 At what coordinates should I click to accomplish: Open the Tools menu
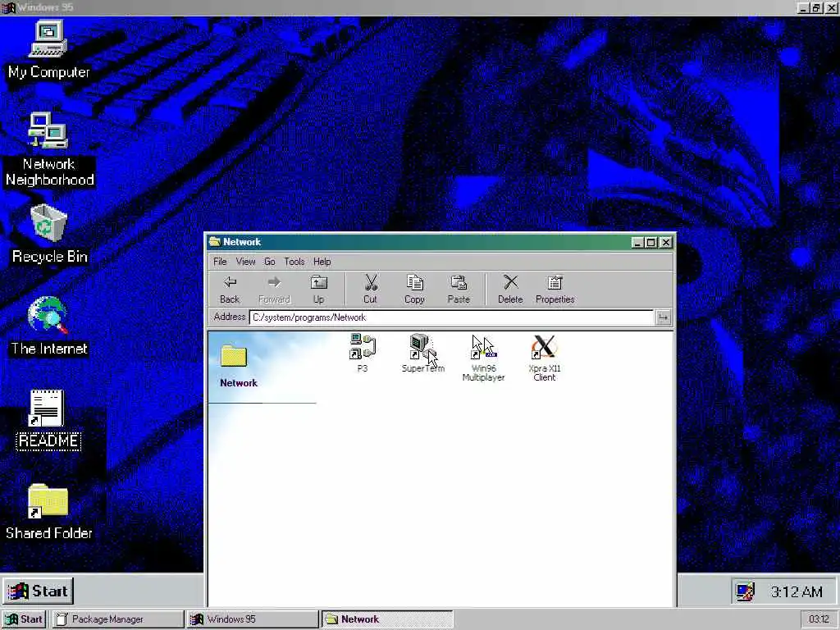click(294, 262)
